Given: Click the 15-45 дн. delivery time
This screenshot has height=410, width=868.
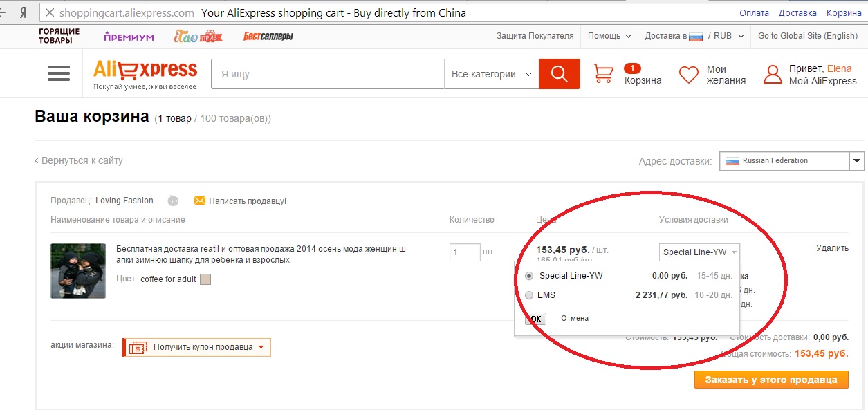Looking at the screenshot, I should click(714, 275).
